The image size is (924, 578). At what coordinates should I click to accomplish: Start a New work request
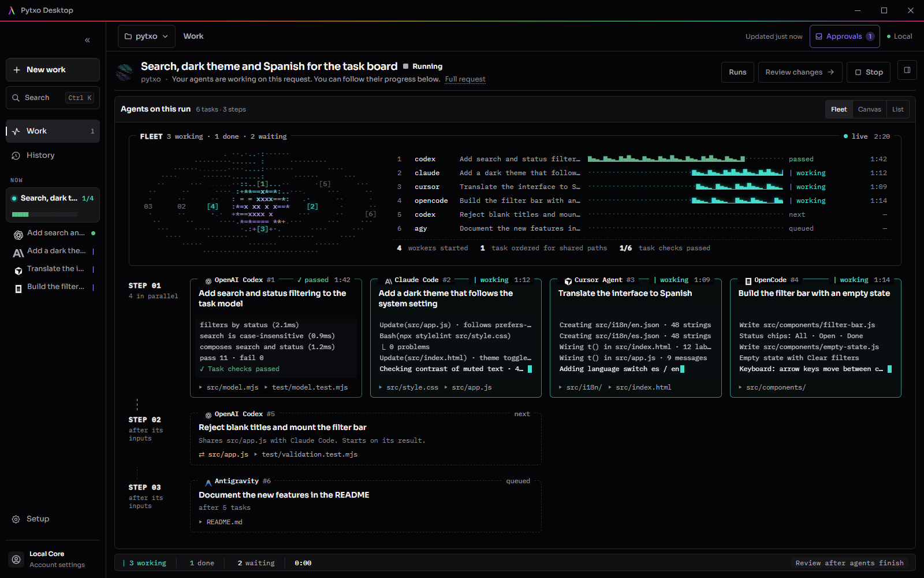pos(53,70)
